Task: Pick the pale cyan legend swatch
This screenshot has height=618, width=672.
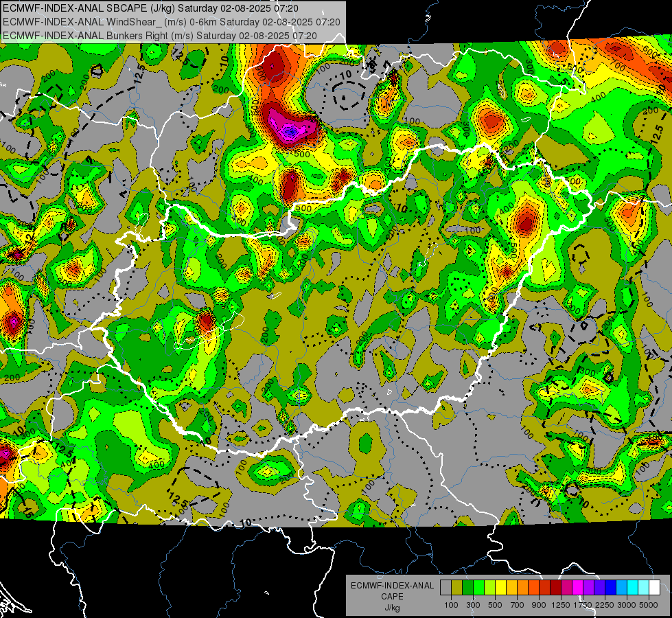Action: (x=644, y=587)
